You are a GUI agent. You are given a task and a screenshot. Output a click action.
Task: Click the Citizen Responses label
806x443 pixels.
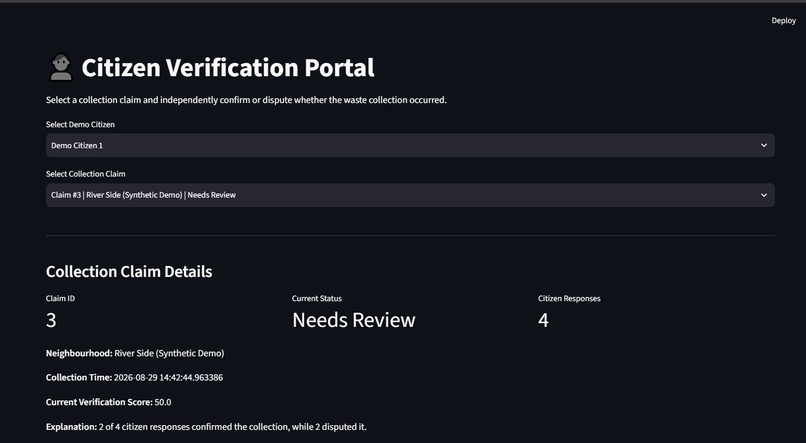point(569,299)
